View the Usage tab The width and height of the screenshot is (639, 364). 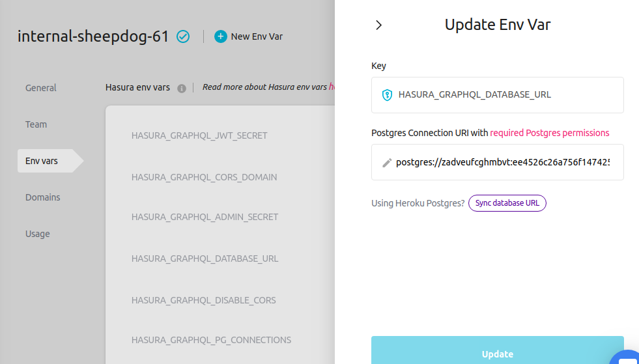(x=38, y=234)
